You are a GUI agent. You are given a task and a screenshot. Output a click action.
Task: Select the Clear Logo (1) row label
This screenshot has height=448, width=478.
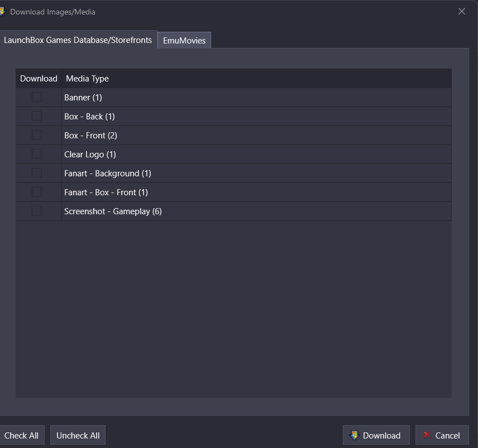tap(90, 155)
